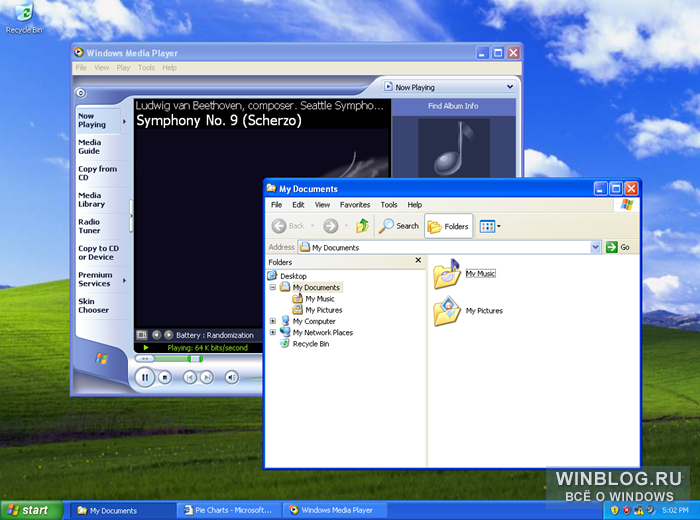Switch to Windows Media Player taskbar button
700x520 pixels.
coord(334,510)
